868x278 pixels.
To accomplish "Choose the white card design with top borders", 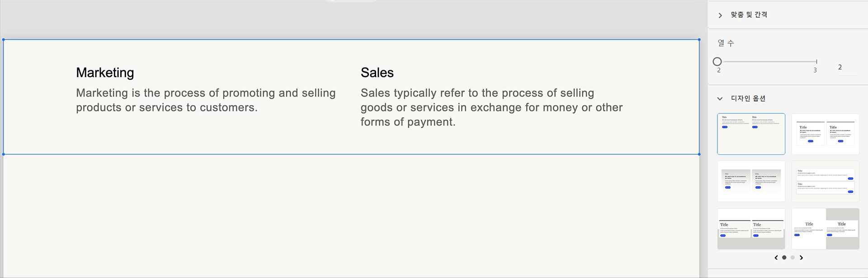I will pyautogui.click(x=825, y=134).
